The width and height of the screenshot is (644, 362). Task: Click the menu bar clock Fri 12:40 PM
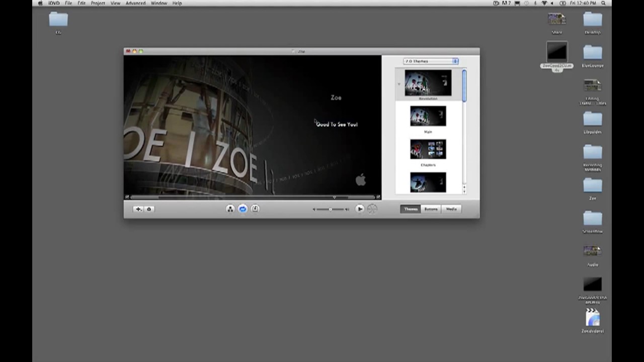click(584, 3)
